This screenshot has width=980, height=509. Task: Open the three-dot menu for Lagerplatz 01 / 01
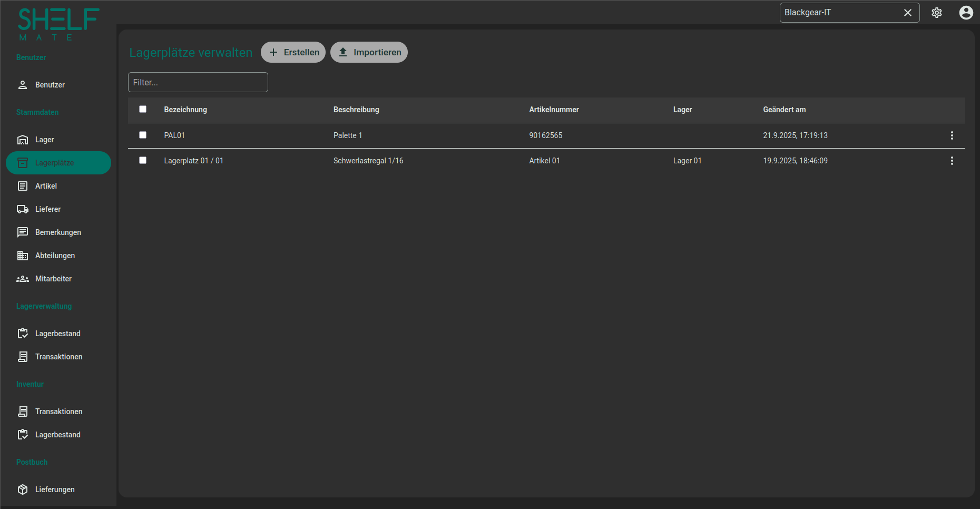click(x=952, y=161)
